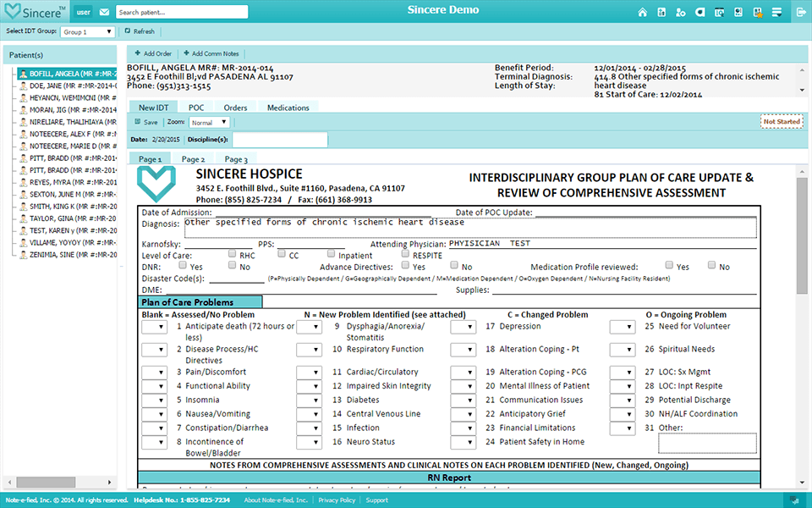The width and height of the screenshot is (812, 508).
Task: Open the starred report icon in header
Action: click(x=758, y=12)
